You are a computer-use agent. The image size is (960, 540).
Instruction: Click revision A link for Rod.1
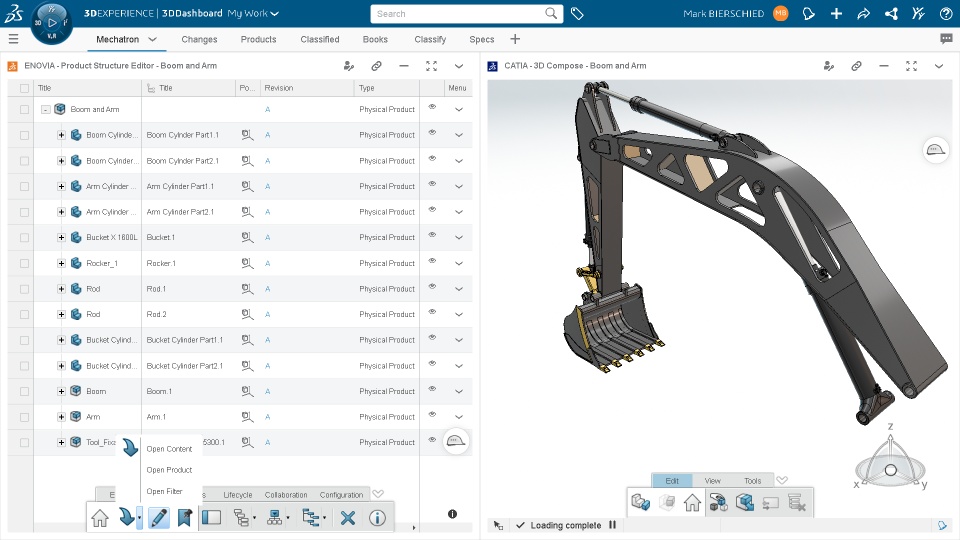(x=268, y=289)
